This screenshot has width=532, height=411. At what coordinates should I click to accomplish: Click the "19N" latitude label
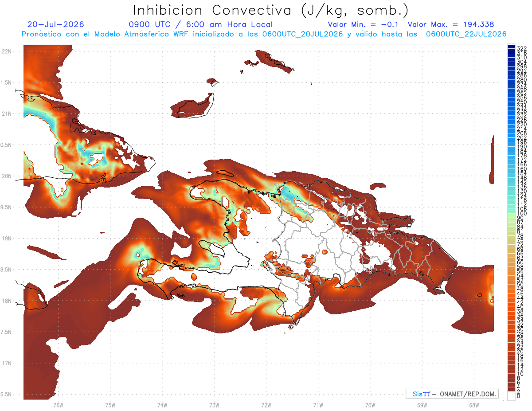pyautogui.click(x=7, y=238)
